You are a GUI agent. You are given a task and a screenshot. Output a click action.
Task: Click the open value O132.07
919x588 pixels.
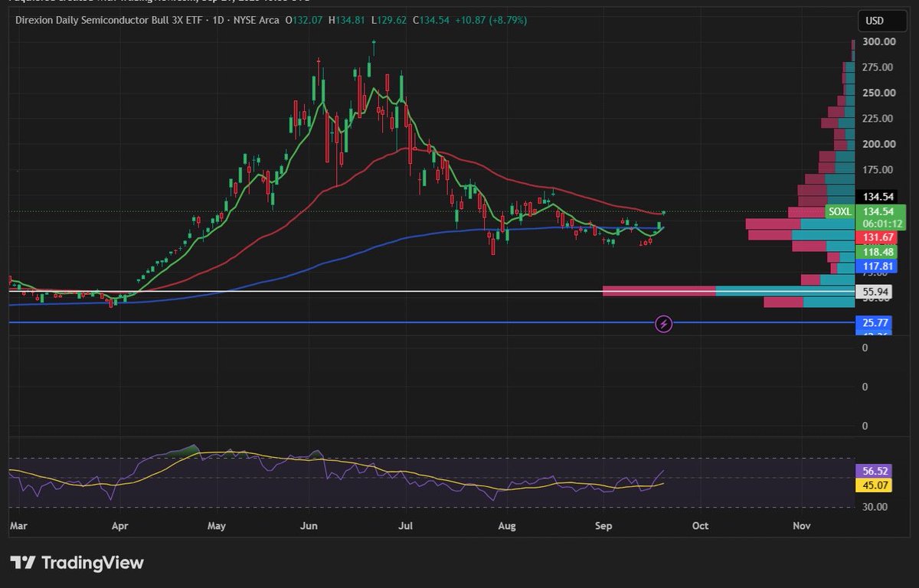306,19
